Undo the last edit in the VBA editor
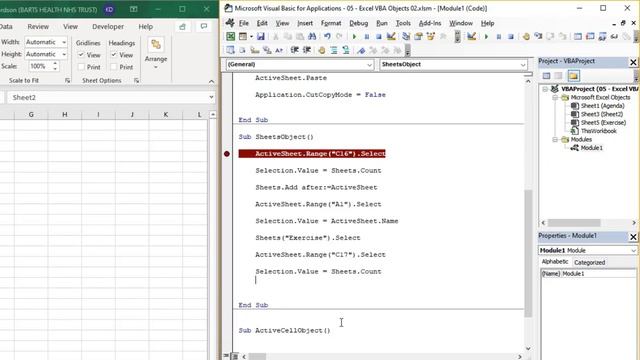 [327, 36]
